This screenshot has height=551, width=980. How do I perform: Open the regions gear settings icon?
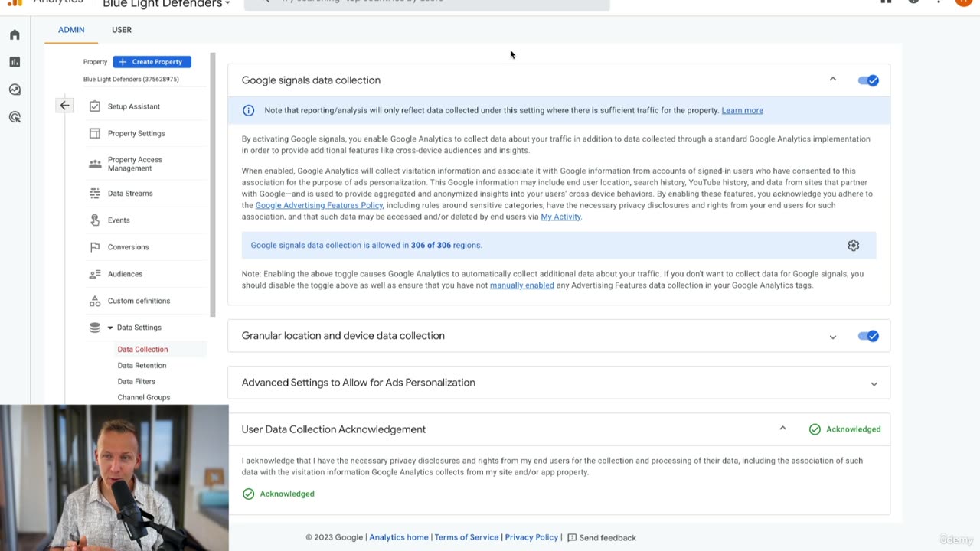(x=854, y=246)
